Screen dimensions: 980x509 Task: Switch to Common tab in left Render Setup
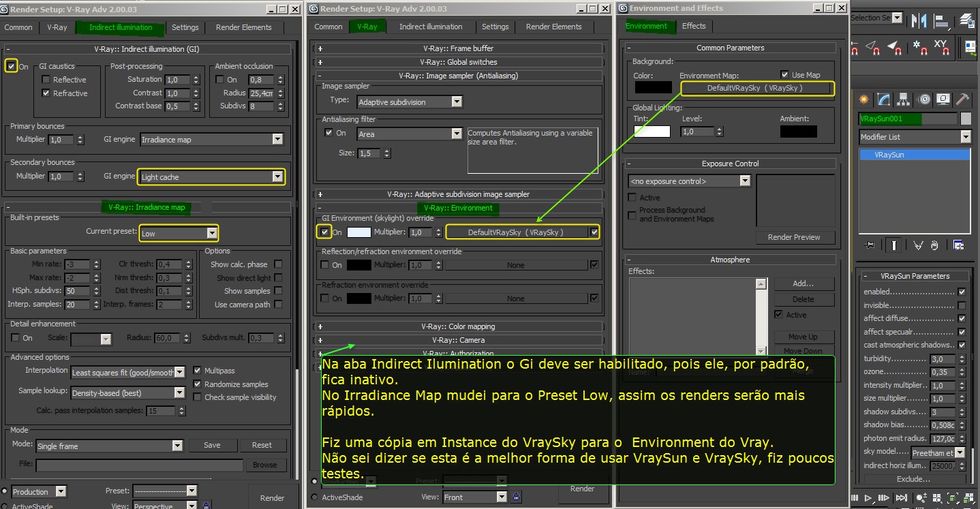[x=18, y=27]
